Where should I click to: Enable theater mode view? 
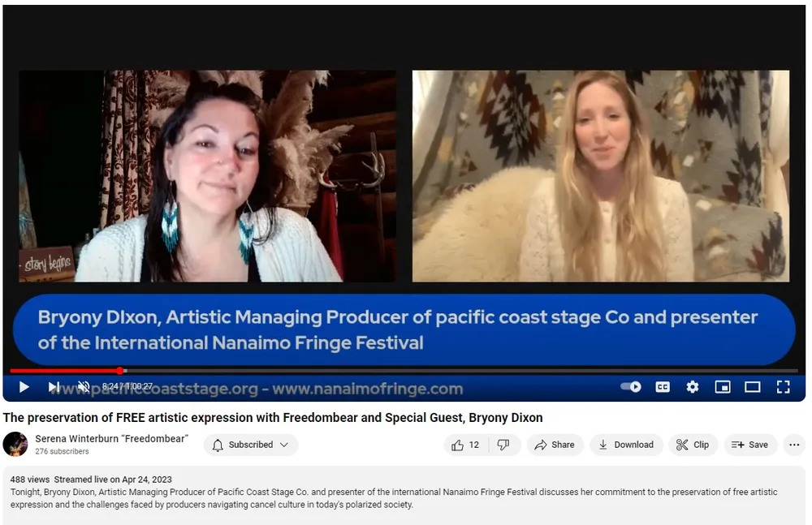753,387
